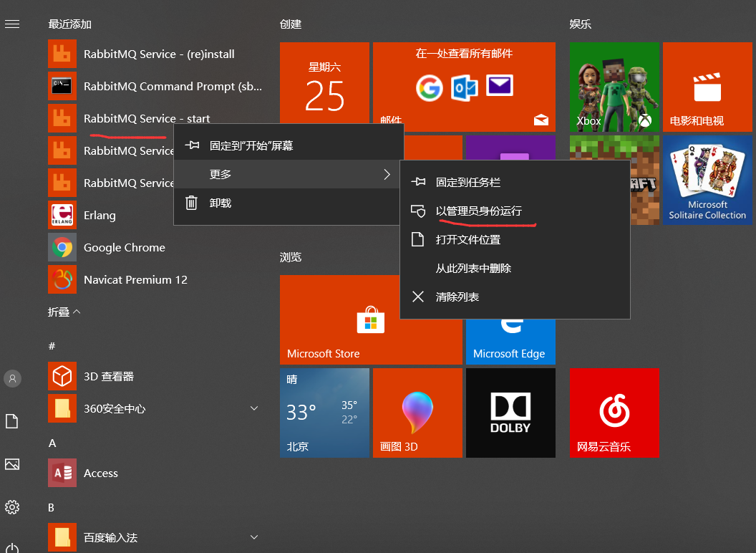Open Pictures icon in left sidebar
756x553 pixels.
[x=12, y=464]
